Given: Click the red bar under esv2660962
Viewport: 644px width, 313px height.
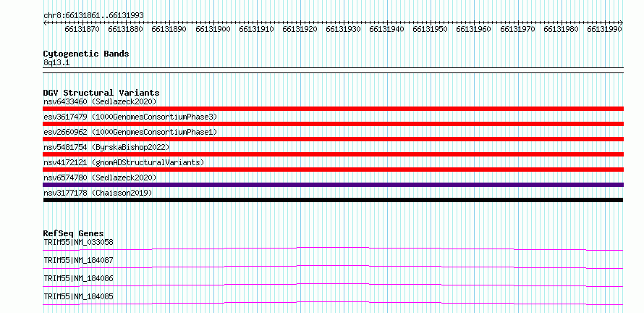Looking at the screenshot, I should pos(333,139).
